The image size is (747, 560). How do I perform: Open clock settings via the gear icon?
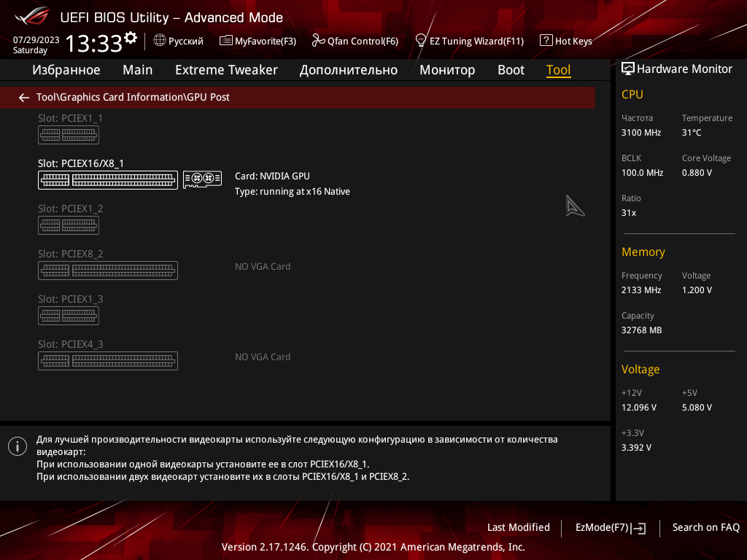coord(131,38)
